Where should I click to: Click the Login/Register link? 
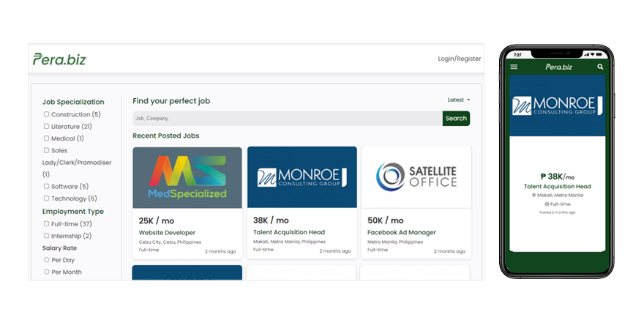[x=459, y=59]
